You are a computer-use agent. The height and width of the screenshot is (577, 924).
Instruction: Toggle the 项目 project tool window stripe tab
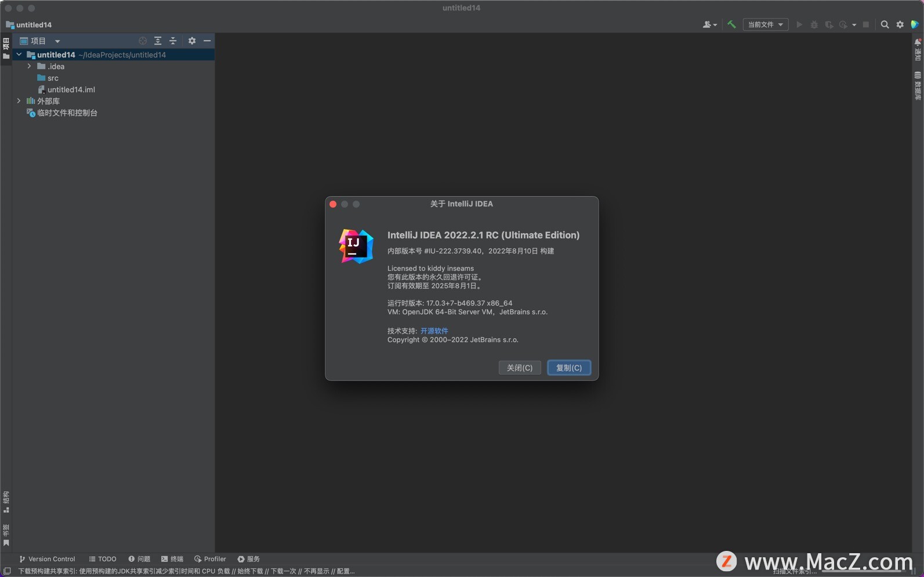click(x=6, y=49)
